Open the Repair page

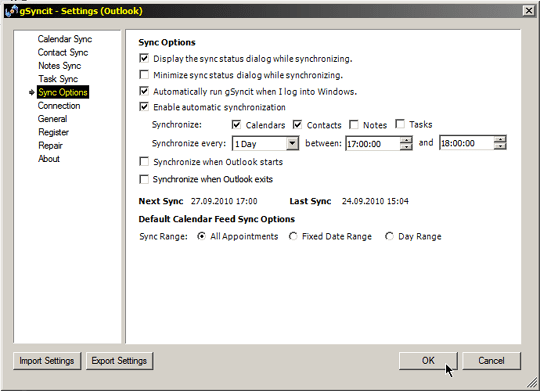(50, 145)
